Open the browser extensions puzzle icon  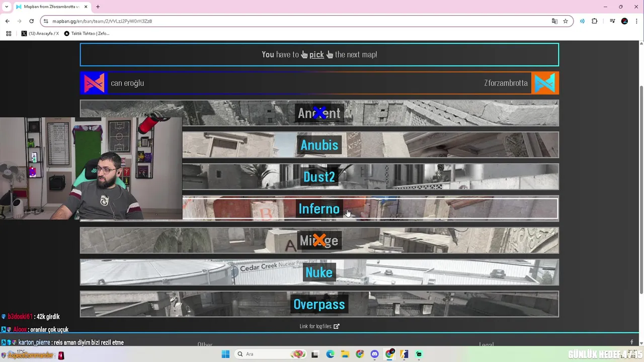(x=594, y=21)
